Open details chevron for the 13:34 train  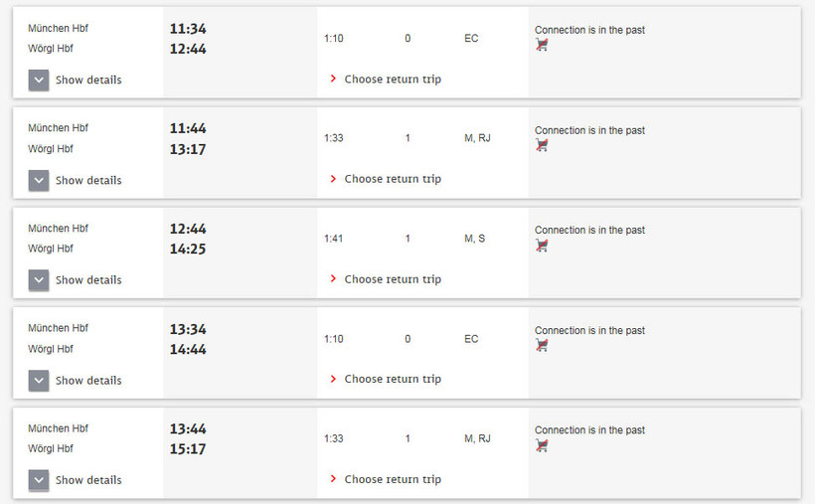click(x=39, y=381)
